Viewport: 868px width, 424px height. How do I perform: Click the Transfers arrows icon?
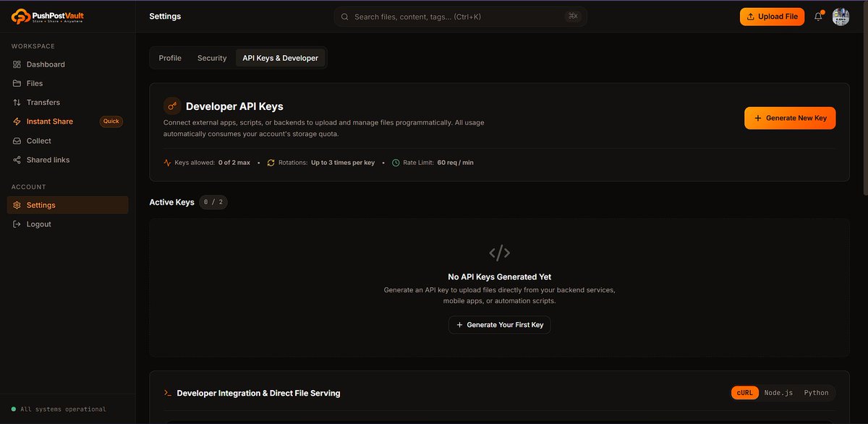[17, 103]
